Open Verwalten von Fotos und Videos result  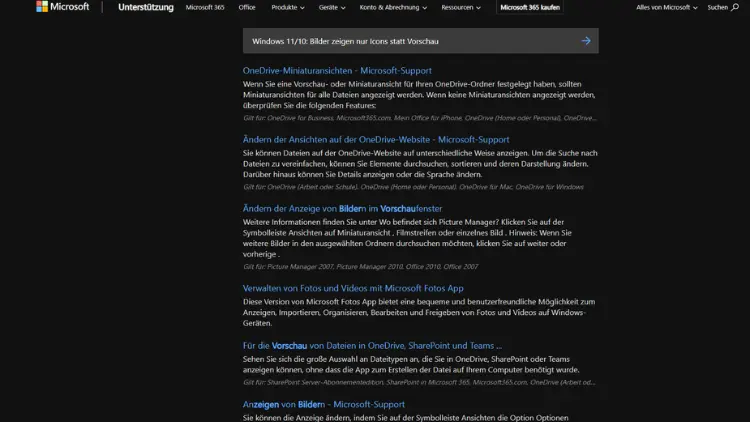(353, 288)
